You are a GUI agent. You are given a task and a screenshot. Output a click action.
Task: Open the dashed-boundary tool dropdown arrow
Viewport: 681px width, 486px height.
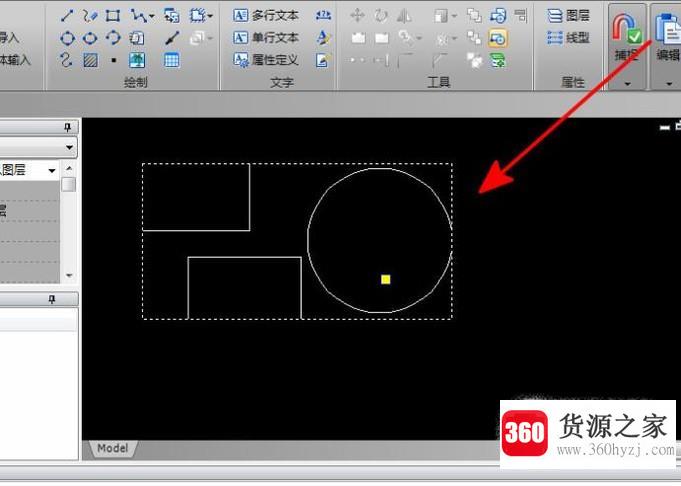pyautogui.click(x=210, y=17)
